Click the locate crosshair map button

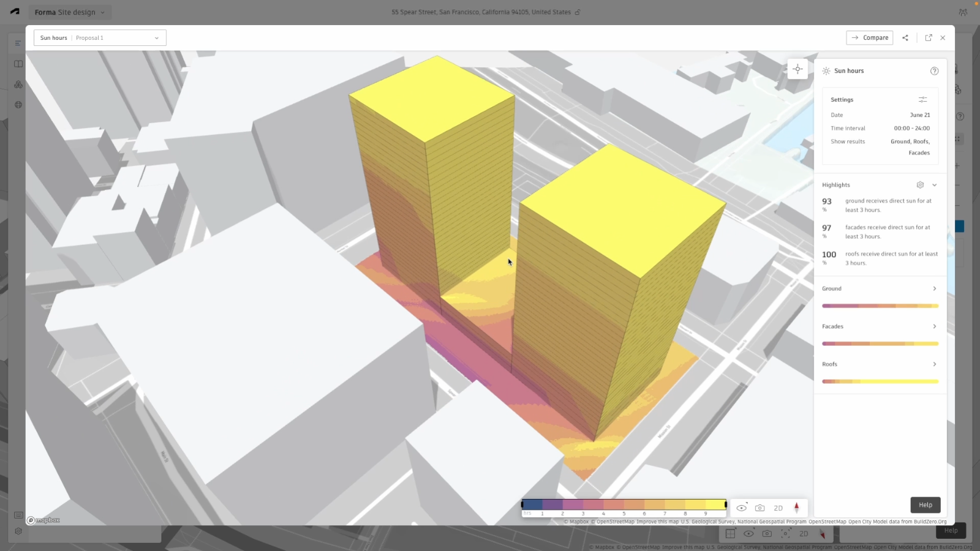797,69
